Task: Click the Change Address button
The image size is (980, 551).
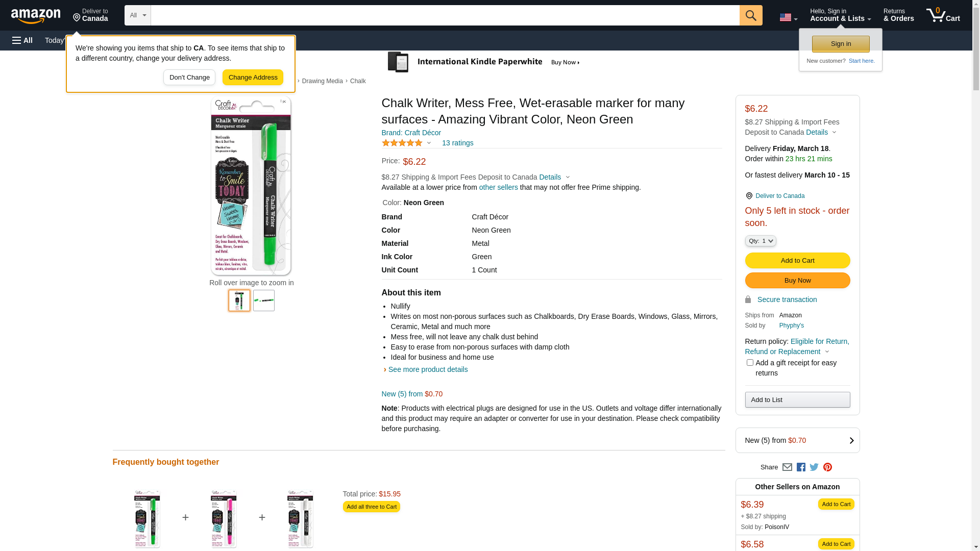Action: [253, 78]
